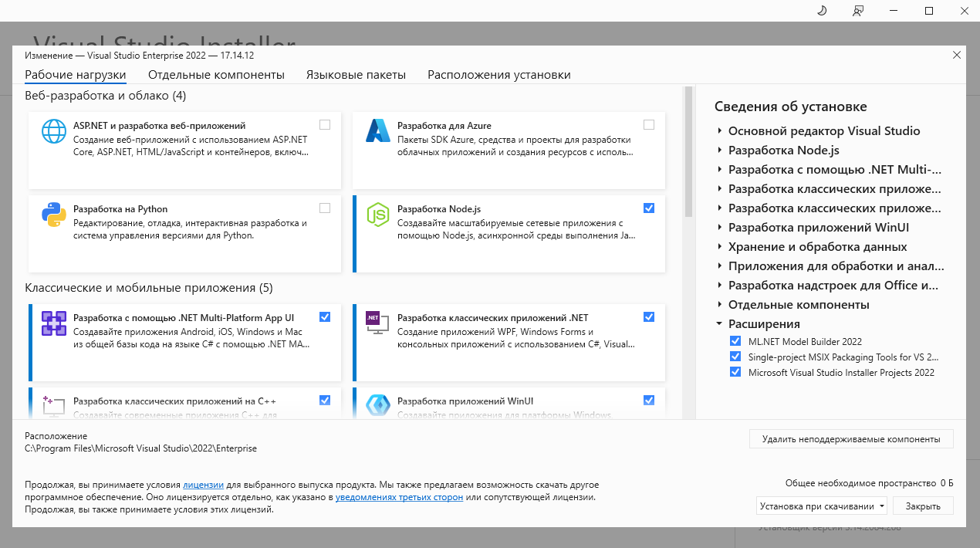This screenshot has width=980, height=548.
Task: Enable the Разработка на Python checkbox
Action: click(325, 208)
